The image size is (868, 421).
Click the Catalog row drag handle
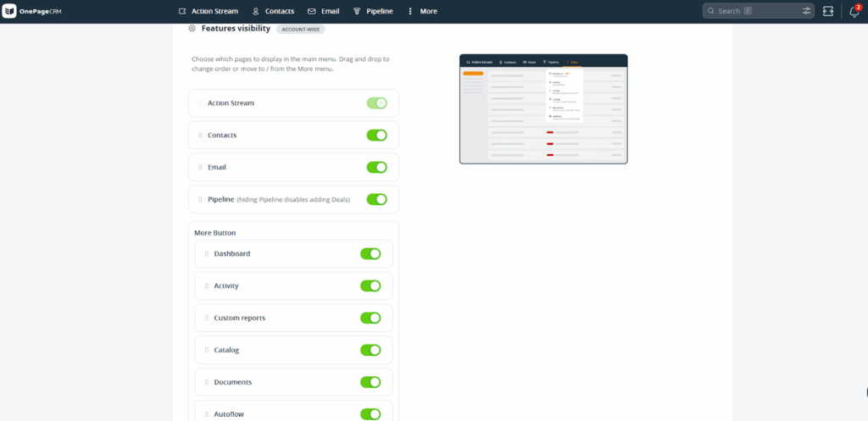[207, 350]
